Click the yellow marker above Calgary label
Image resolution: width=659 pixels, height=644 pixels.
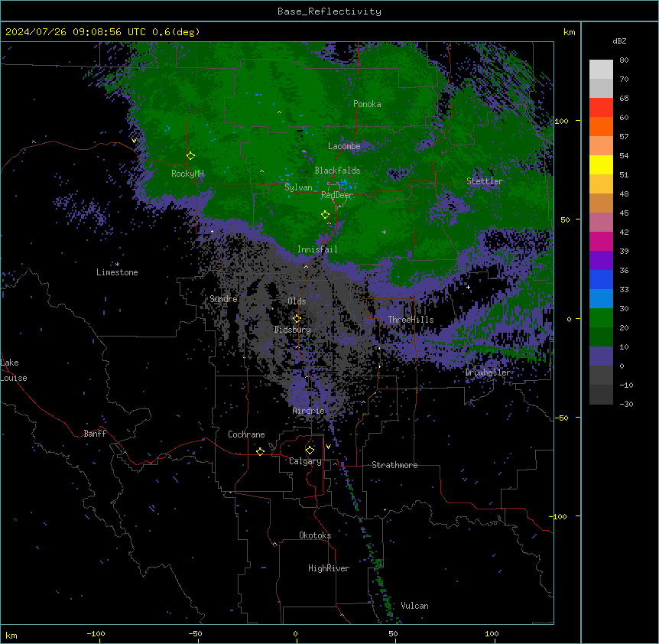point(310,450)
